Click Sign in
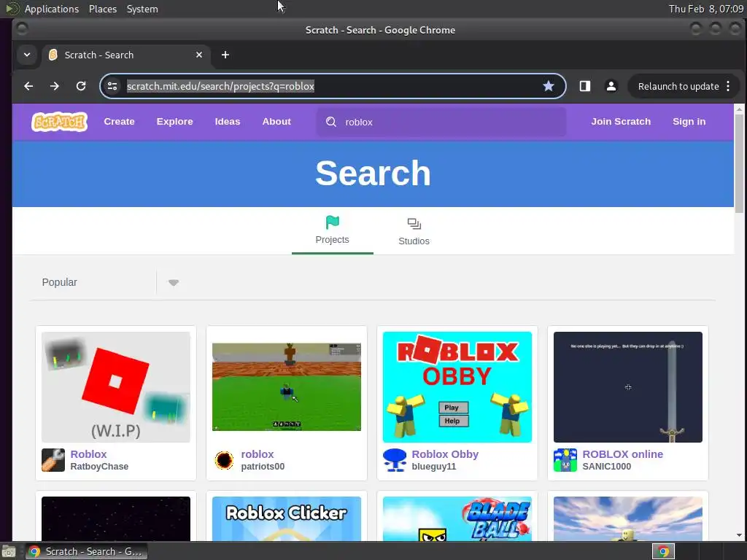The width and height of the screenshot is (747, 560). pos(689,122)
